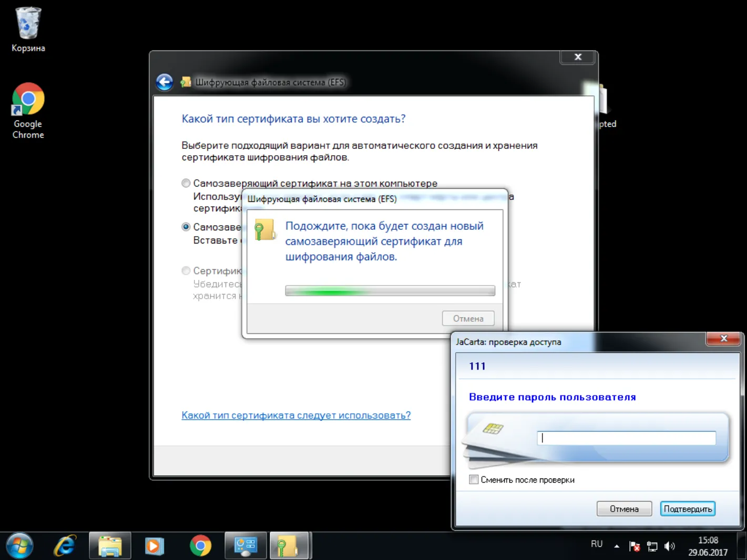Click "Отмена" in the JaCarta dialog
The image size is (747, 560).
(x=624, y=509)
